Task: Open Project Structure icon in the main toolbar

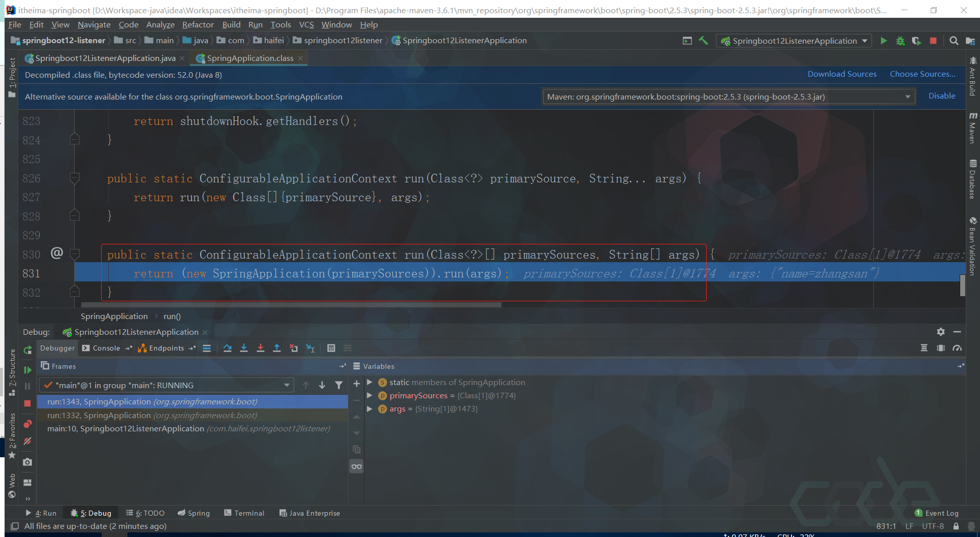Action: [x=970, y=41]
